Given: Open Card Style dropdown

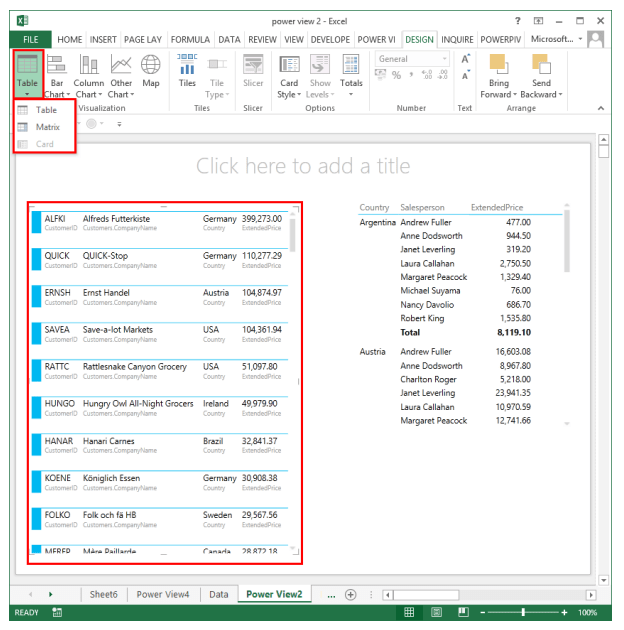Looking at the screenshot, I should (289, 76).
